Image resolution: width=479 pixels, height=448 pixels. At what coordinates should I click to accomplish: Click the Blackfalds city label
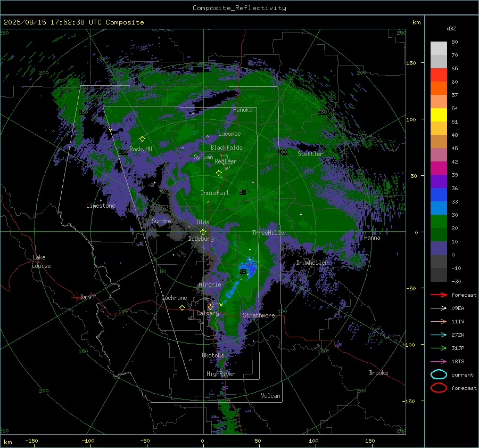(226, 148)
